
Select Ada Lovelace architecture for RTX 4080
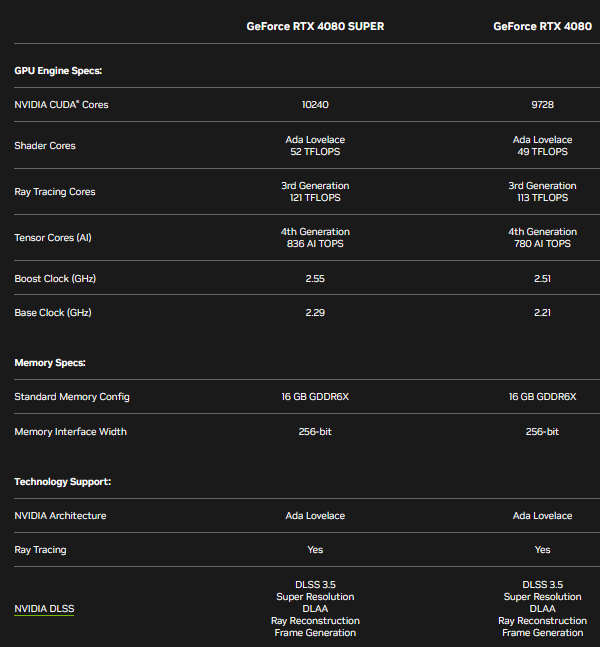(x=542, y=516)
